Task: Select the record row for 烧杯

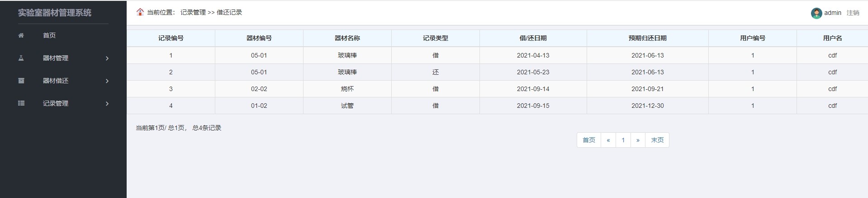Action: click(x=347, y=89)
